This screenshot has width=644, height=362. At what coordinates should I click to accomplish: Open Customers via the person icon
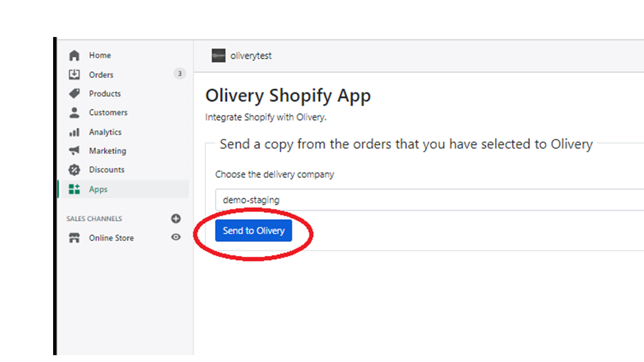click(74, 113)
